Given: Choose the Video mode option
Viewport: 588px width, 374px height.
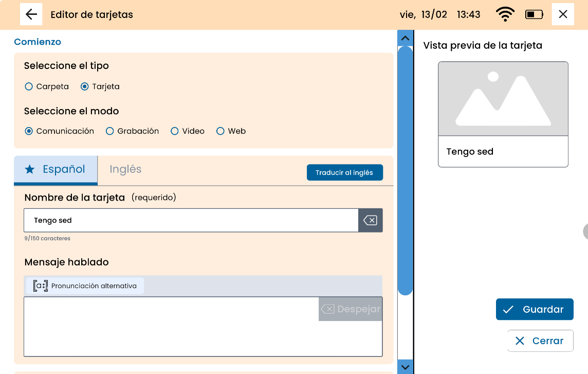Looking at the screenshot, I should click(x=175, y=131).
